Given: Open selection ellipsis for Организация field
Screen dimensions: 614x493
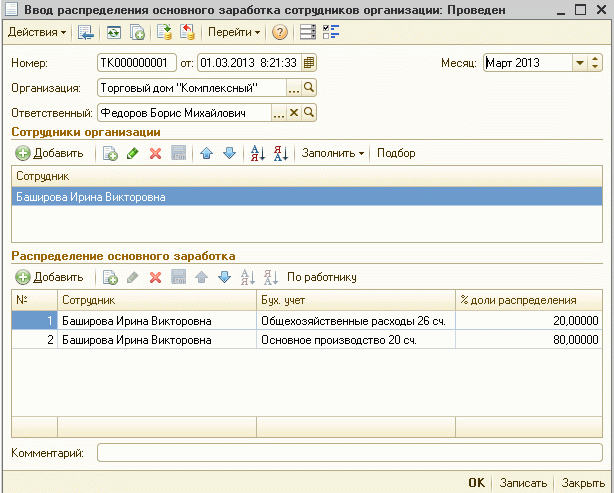Looking at the screenshot, I should (294, 88).
